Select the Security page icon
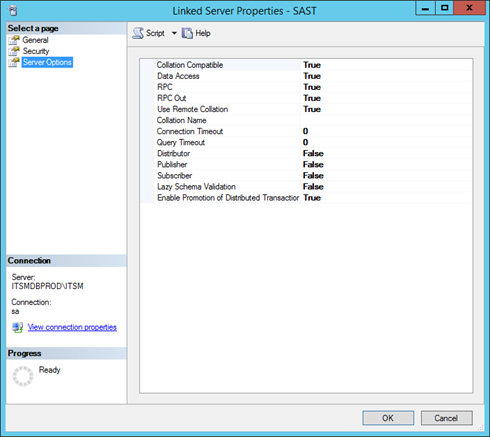490x437 pixels. [14, 51]
